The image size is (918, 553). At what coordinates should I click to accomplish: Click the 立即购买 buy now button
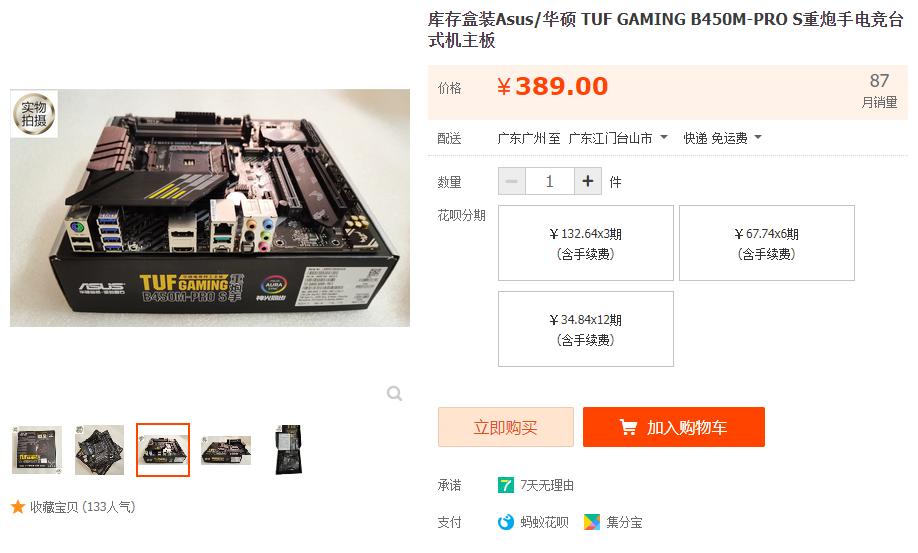coord(506,427)
